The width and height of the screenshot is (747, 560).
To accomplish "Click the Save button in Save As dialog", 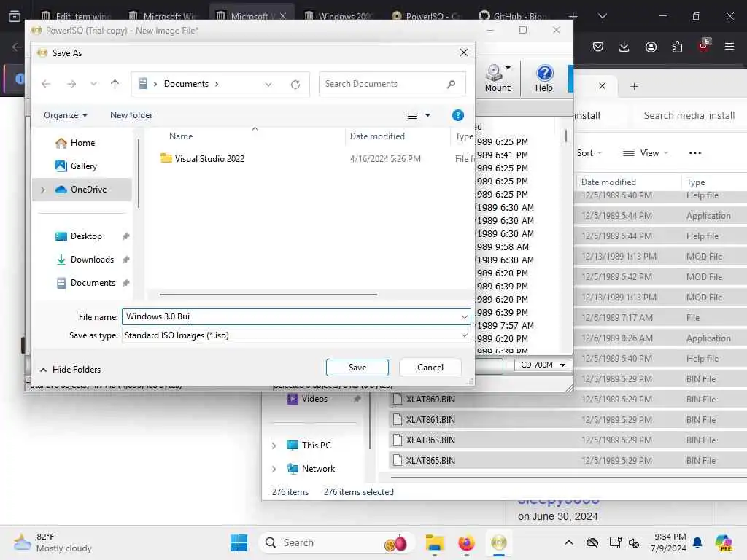I will pyautogui.click(x=357, y=367).
